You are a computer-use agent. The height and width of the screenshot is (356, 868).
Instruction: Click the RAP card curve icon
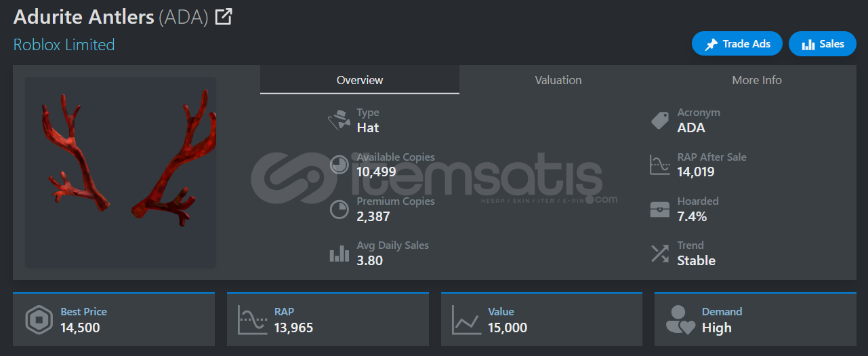pyautogui.click(x=252, y=320)
